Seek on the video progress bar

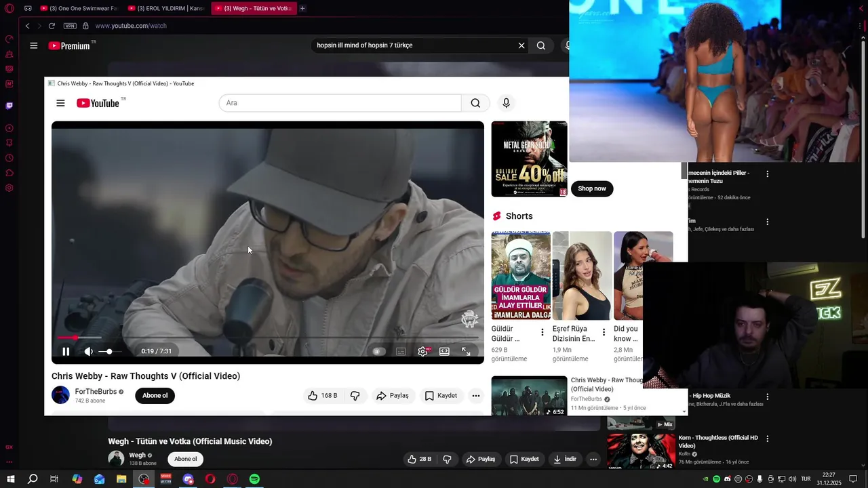268,337
